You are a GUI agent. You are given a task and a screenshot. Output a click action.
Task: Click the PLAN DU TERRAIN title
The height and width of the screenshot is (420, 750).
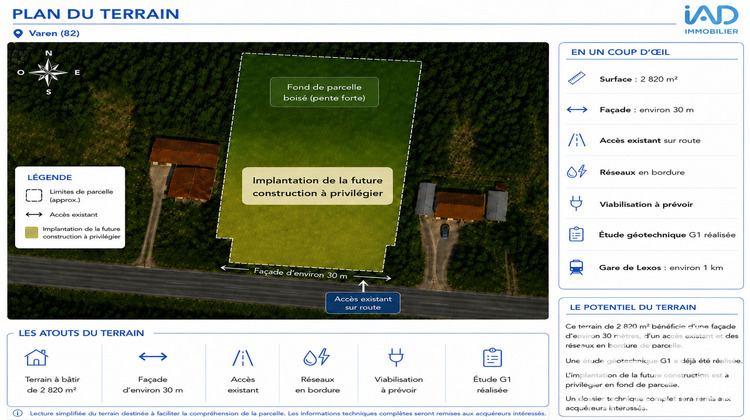(96, 14)
